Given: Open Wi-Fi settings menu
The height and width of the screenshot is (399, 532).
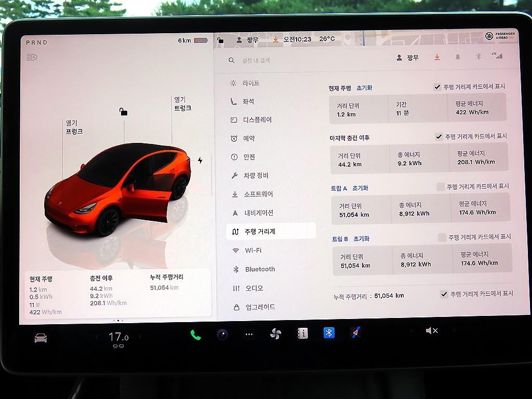Looking at the screenshot, I should pyautogui.click(x=247, y=250).
